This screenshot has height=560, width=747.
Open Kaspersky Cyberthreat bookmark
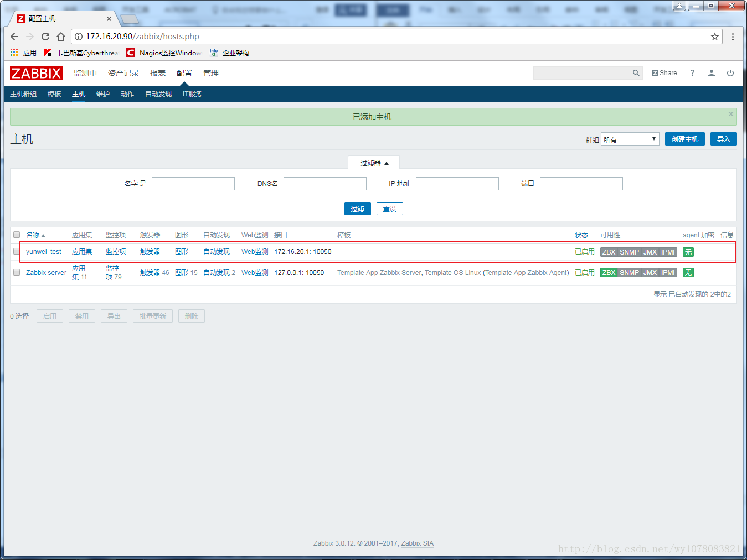(x=81, y=53)
